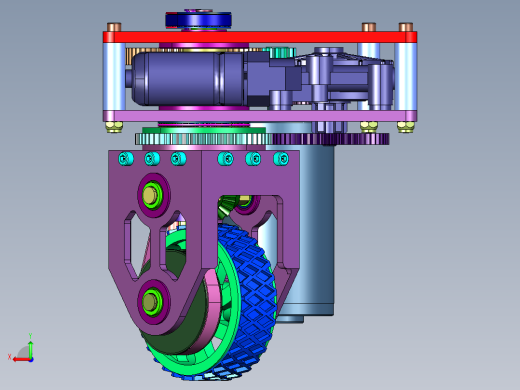Select the top-left copper standoff cap
The image size is (520, 390).
(114, 27)
